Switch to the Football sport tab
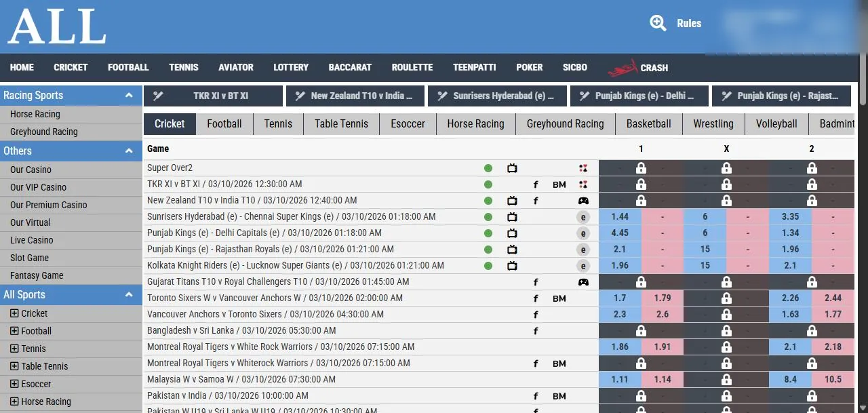 coord(224,123)
